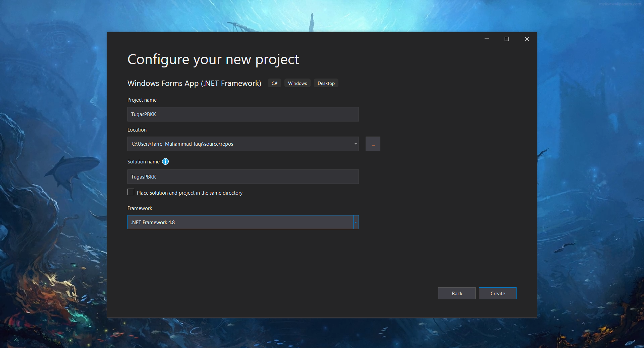Viewport: 644px width, 348px height.
Task: Open the Framework dropdown arrow
Action: click(x=356, y=222)
